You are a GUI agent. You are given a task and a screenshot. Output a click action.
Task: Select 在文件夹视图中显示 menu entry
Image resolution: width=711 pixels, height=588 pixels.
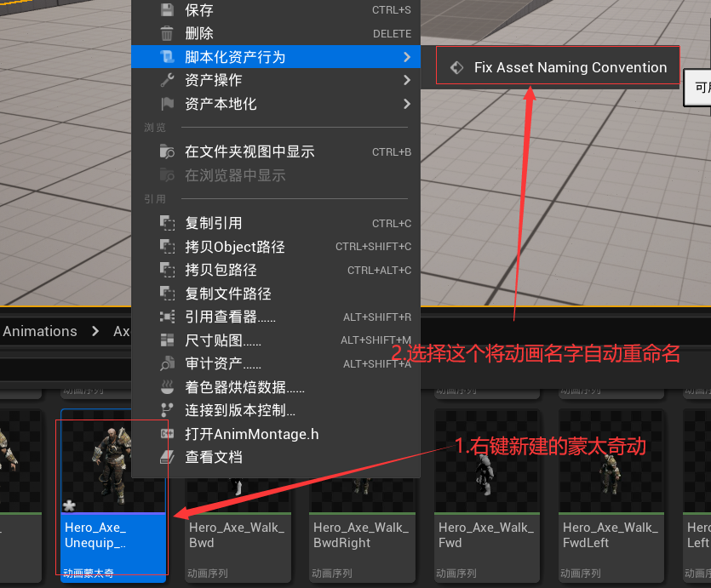pos(276,151)
